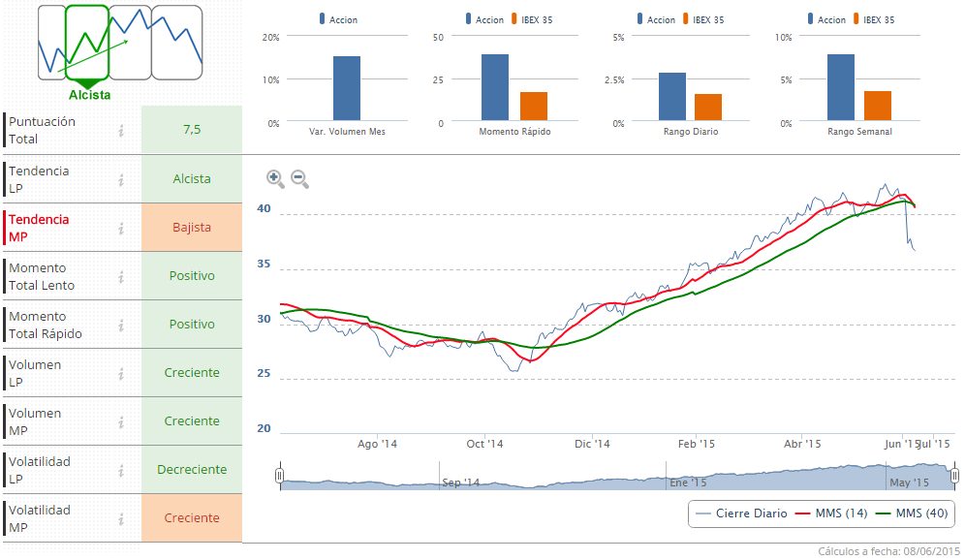The image size is (965, 560).
Task: Open info icon for Volumen LP
Action: 122,373
